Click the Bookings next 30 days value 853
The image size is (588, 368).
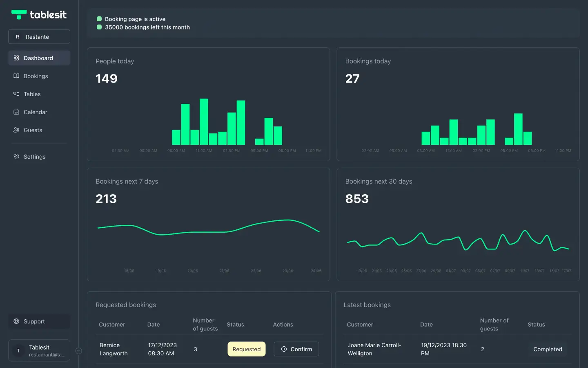coord(357,199)
